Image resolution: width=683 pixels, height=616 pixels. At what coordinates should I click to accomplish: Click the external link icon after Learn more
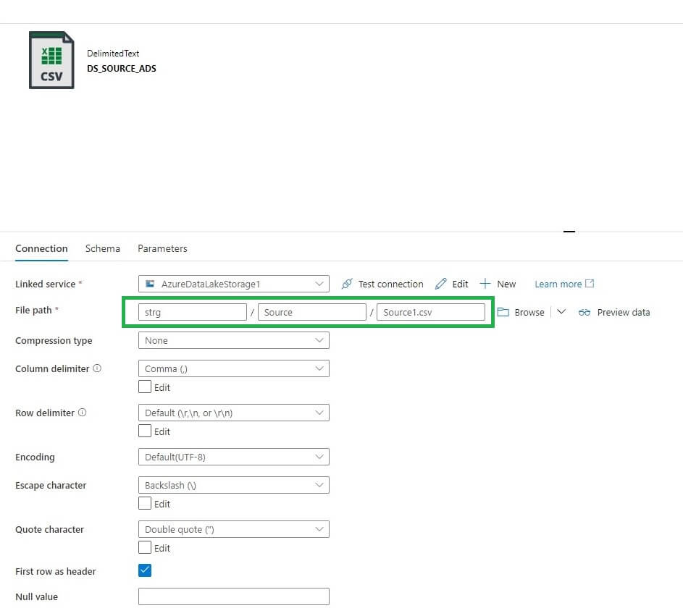(590, 284)
